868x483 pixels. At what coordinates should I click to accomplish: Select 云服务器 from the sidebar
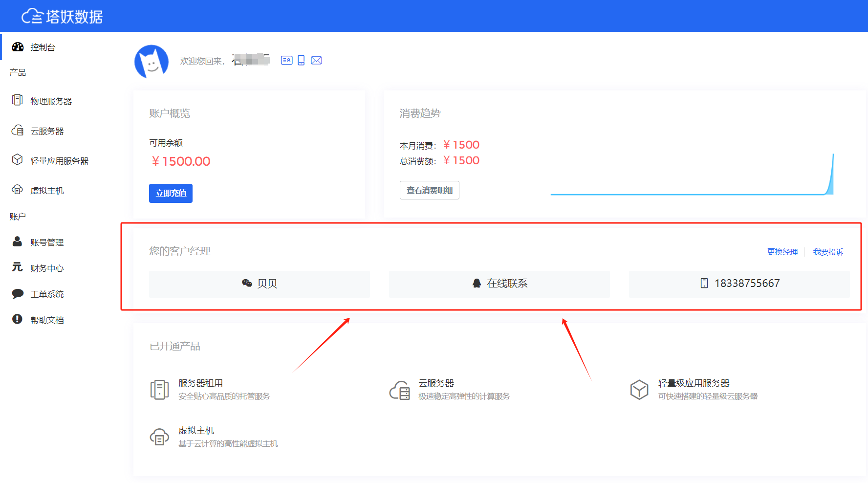click(47, 131)
